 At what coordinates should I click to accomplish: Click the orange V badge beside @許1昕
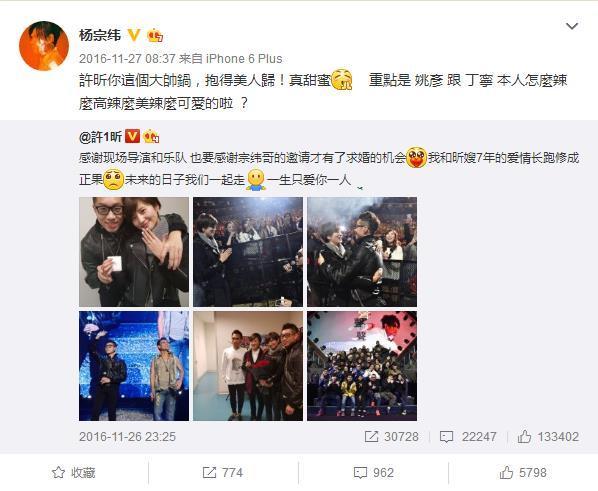tap(132, 136)
